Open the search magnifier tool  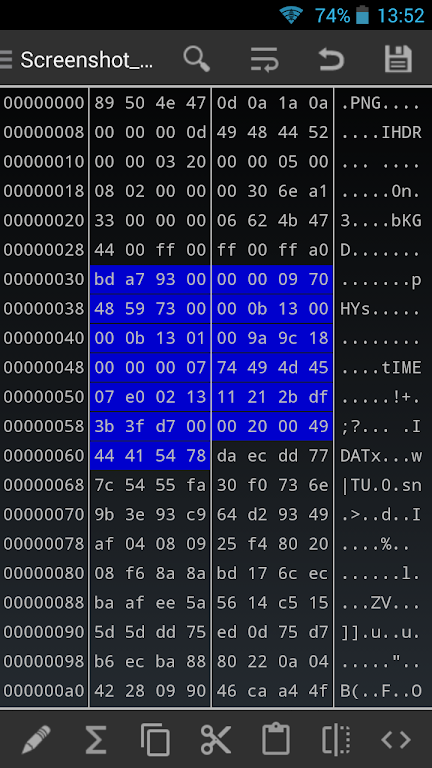tap(197, 59)
